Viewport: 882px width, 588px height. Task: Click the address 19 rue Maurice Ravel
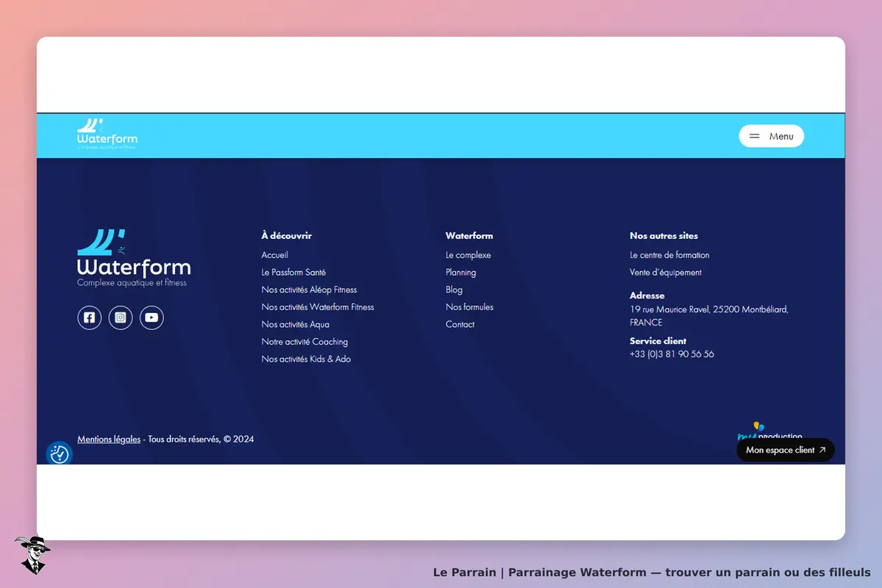(709, 316)
